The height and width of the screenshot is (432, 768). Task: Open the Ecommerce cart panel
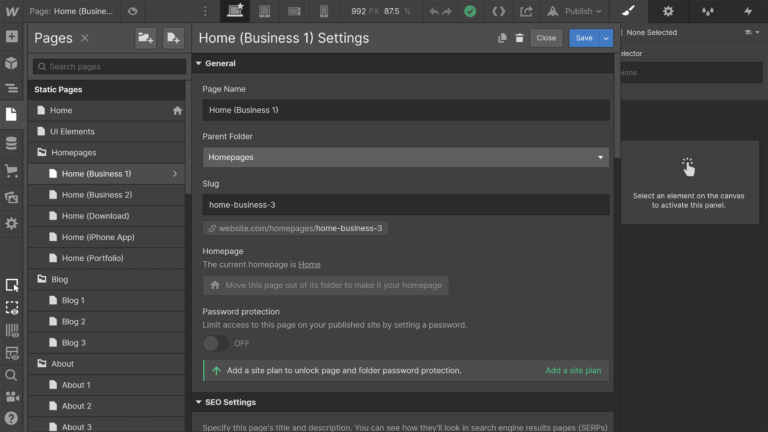pyautogui.click(x=11, y=170)
